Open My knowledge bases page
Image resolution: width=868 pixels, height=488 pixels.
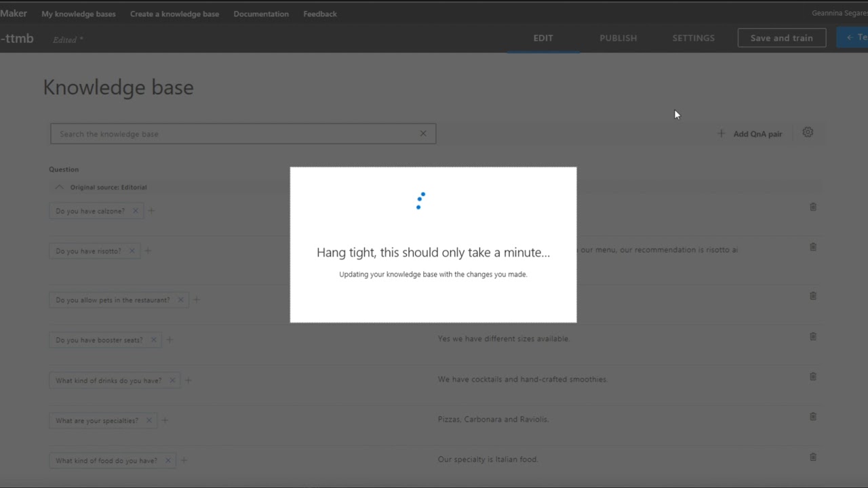point(79,14)
